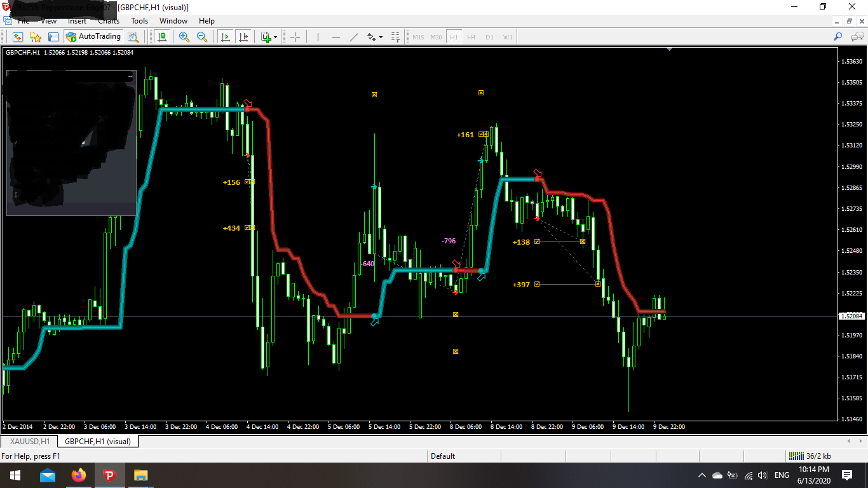This screenshot has height=488, width=868.
Task: Show the Data Window list icon
Action: 53,37
